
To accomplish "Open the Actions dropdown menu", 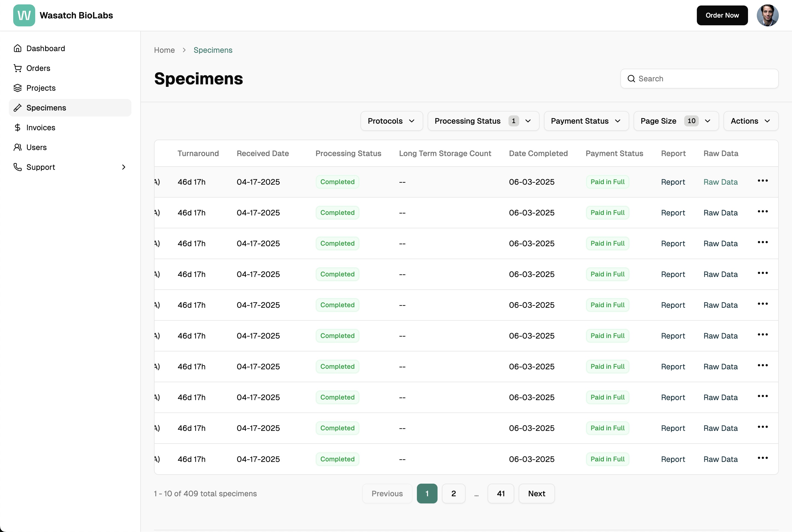I will click(750, 121).
